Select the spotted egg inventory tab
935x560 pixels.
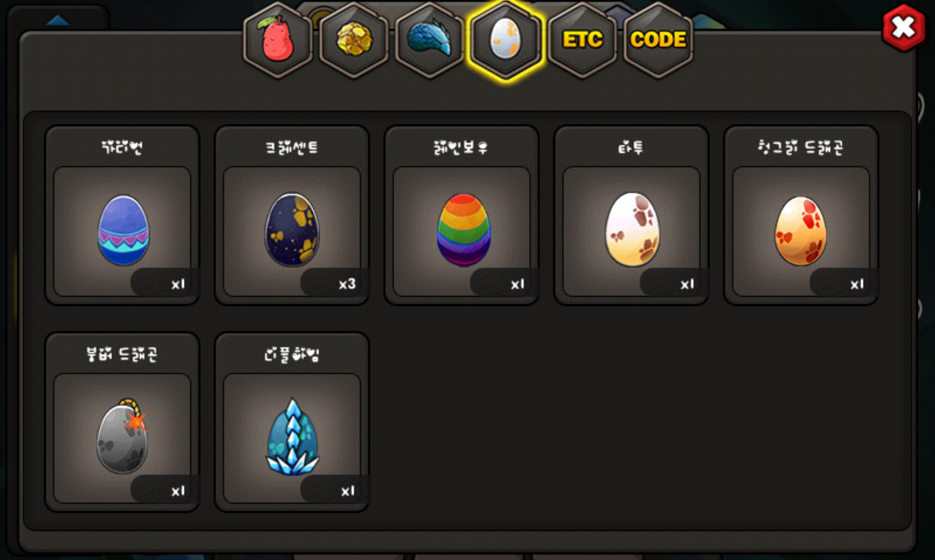click(506, 40)
